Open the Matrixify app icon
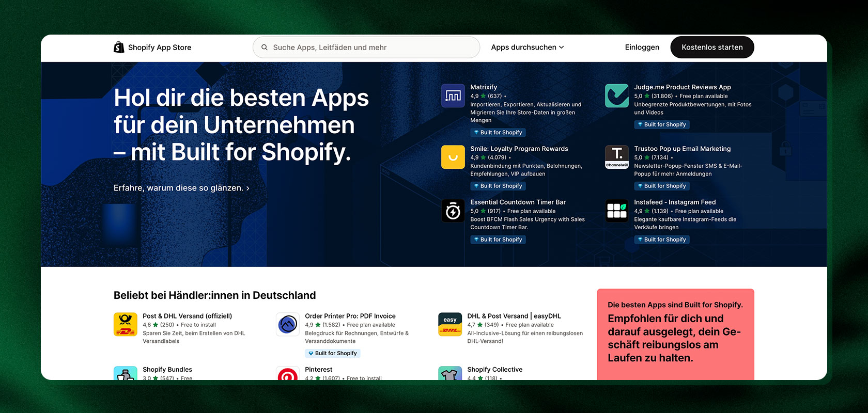Viewport: 868px width, 413px height. pos(453,96)
